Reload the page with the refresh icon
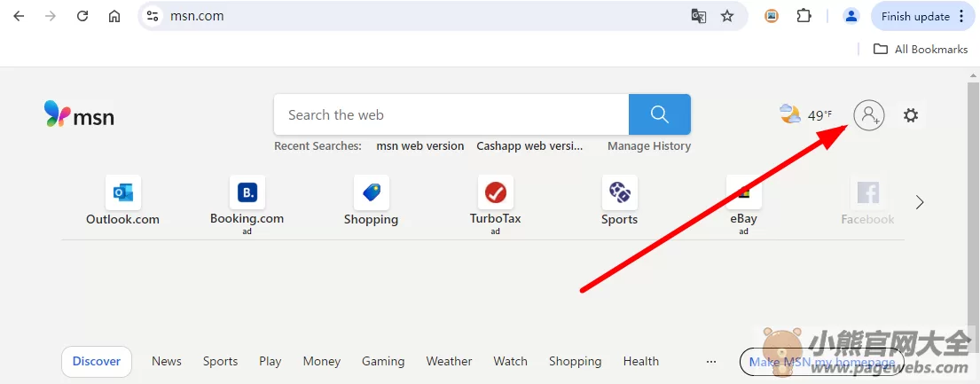Viewport: 980px width, 384px height. click(82, 16)
